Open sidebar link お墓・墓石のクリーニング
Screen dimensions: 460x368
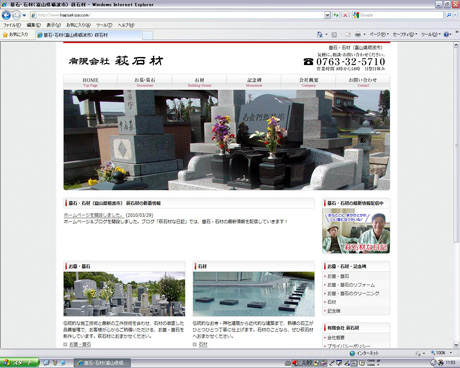tap(353, 294)
